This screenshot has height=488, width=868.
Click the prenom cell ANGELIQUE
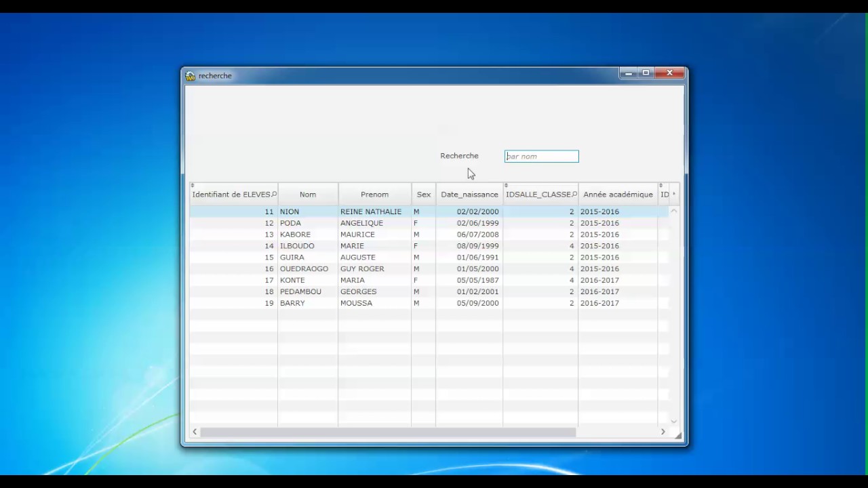click(374, 223)
